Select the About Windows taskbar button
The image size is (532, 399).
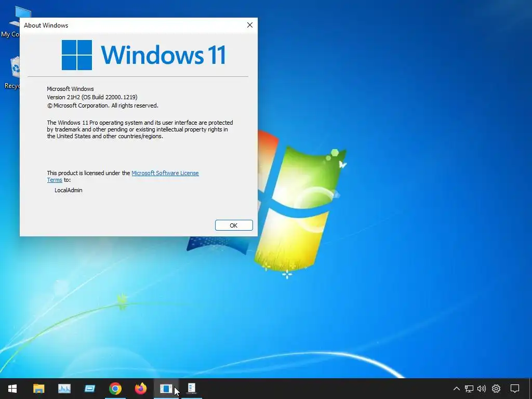click(x=166, y=389)
